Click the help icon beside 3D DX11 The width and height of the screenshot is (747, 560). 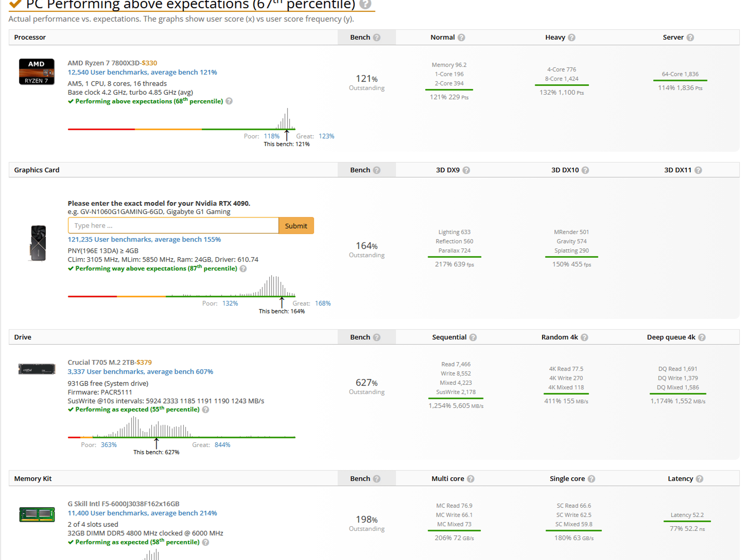pyautogui.click(x=698, y=170)
